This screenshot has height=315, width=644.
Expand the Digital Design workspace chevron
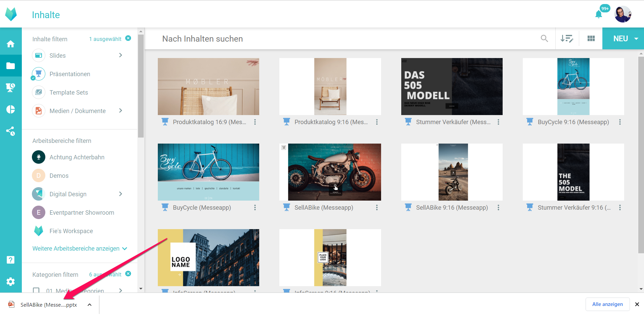(x=121, y=194)
